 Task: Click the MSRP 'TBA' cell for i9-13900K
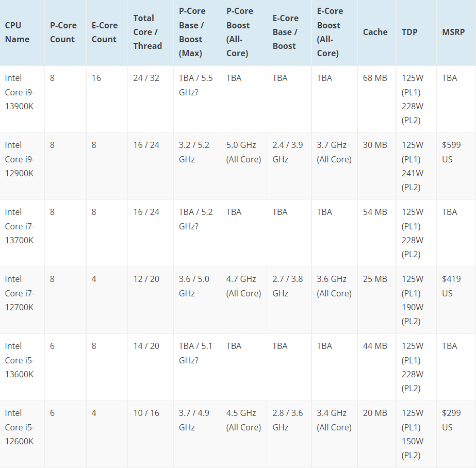click(x=450, y=78)
